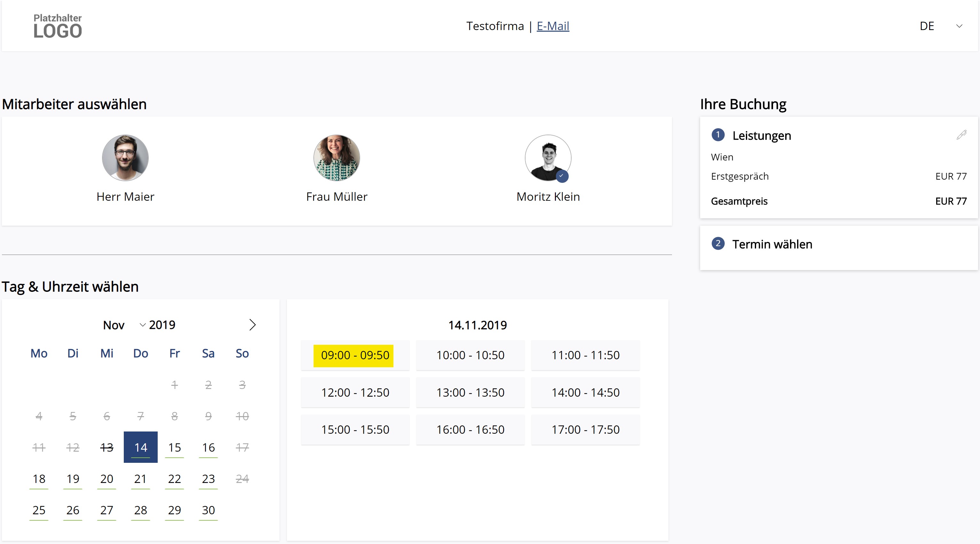This screenshot has width=980, height=544.
Task: Choose the 16:00 - 16:50 time slot
Action: tap(470, 430)
